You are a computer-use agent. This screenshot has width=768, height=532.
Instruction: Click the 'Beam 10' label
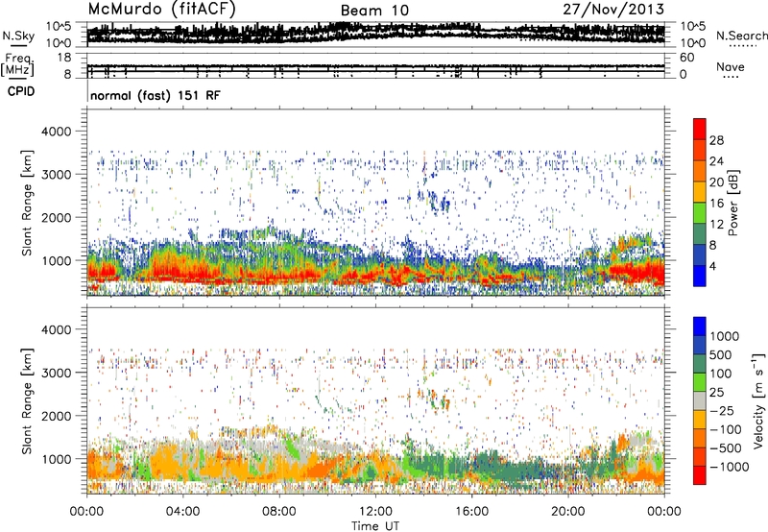(x=374, y=11)
